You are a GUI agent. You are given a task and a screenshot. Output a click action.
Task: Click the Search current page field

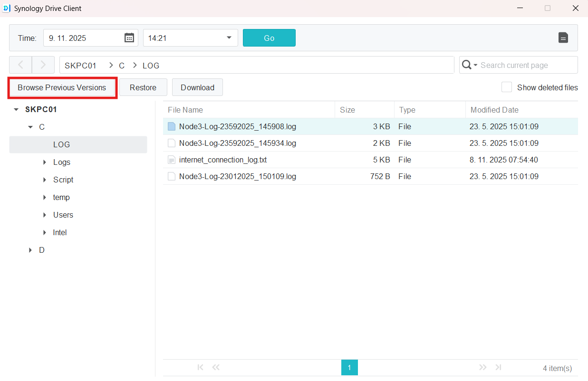point(527,65)
